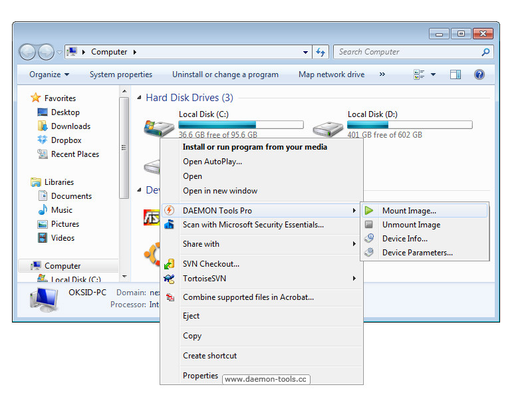Click the Documents library icon

[43, 196]
